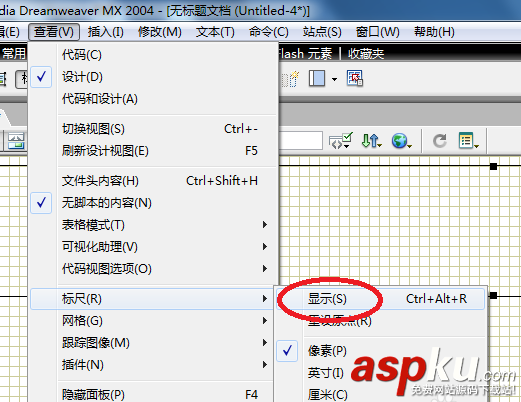Open the 查看(V) View menu
This screenshot has height=402, width=521.
[x=54, y=32]
